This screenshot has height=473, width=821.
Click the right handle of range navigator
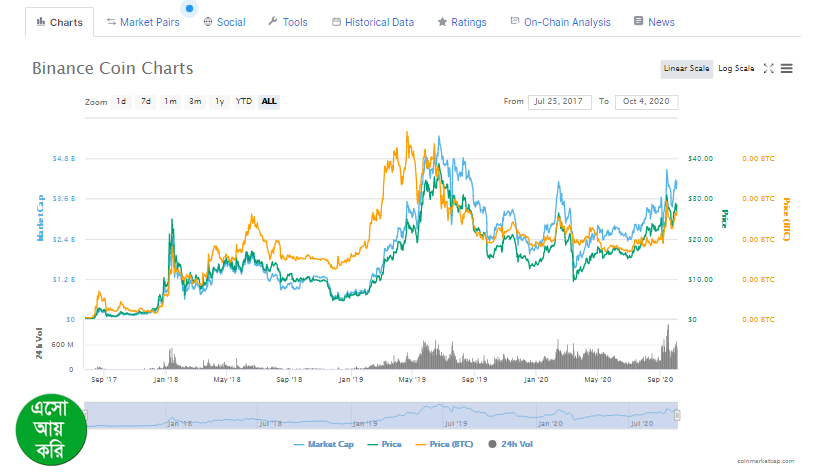(x=677, y=414)
